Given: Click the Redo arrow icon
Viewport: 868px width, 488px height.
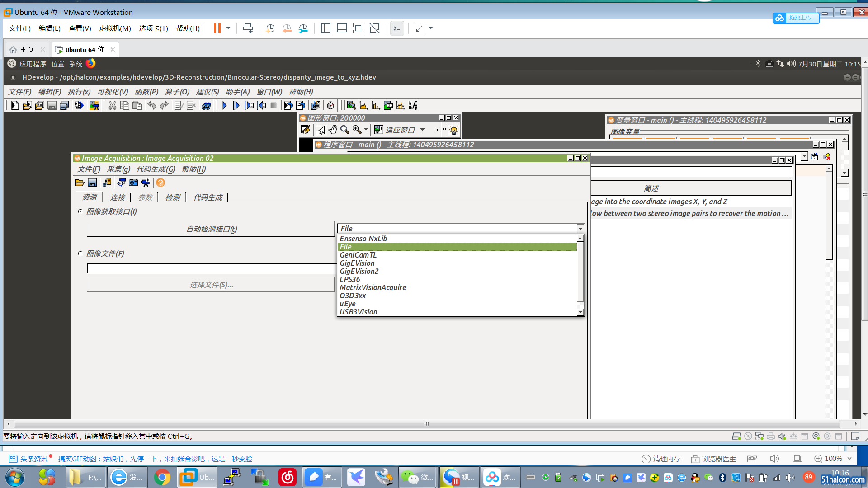Looking at the screenshot, I should click(164, 105).
